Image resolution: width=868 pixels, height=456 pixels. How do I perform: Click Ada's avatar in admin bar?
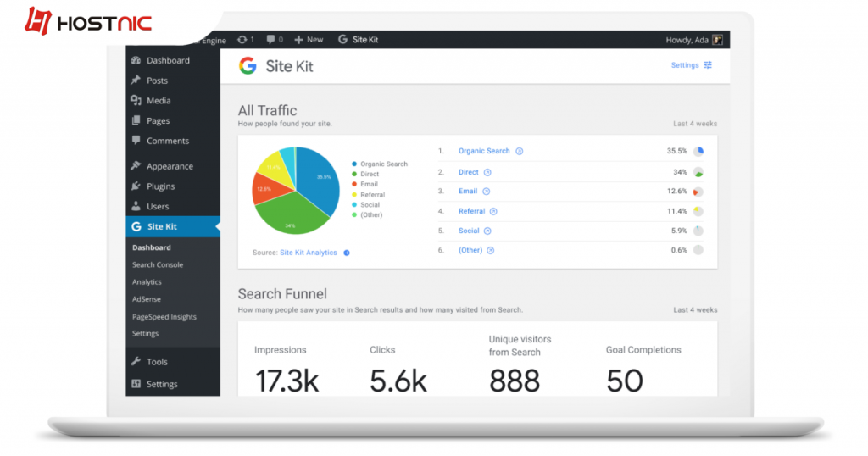(x=717, y=39)
